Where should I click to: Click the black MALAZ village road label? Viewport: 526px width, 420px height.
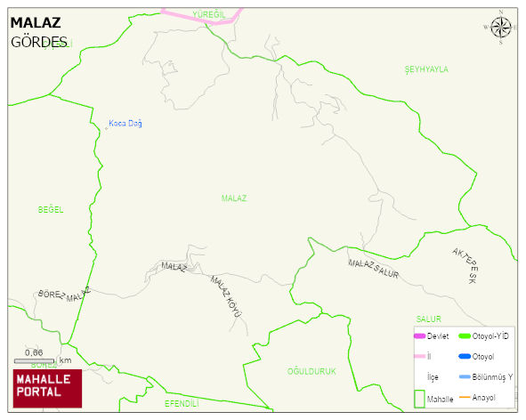point(174,267)
